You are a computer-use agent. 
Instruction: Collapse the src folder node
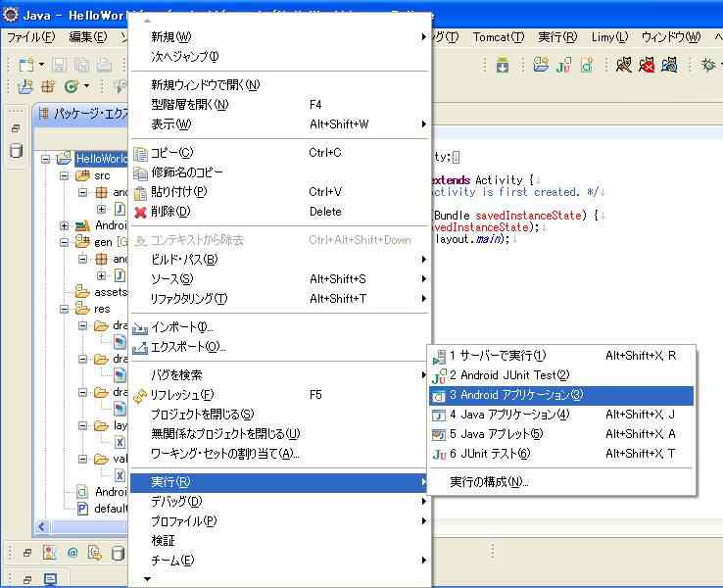(64, 175)
